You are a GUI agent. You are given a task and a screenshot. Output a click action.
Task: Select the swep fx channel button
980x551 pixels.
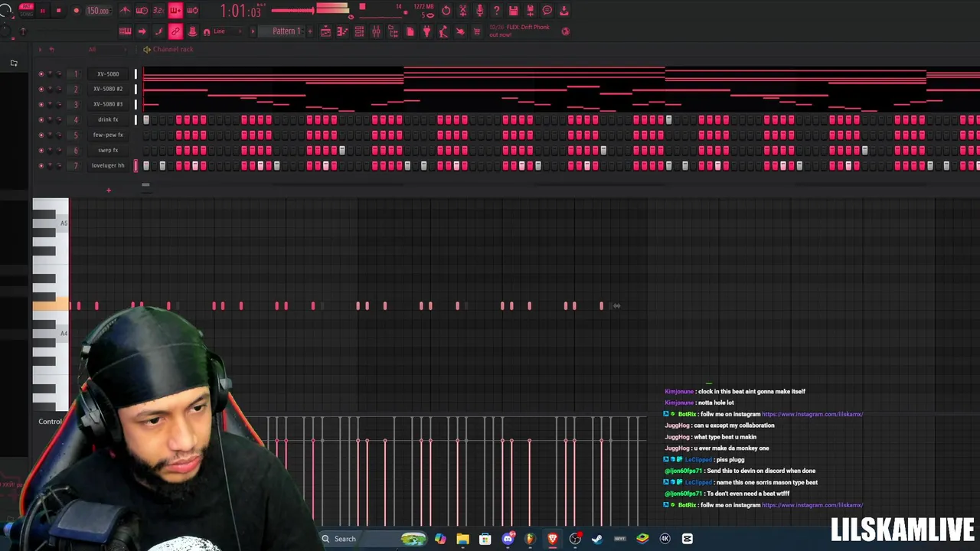(108, 150)
